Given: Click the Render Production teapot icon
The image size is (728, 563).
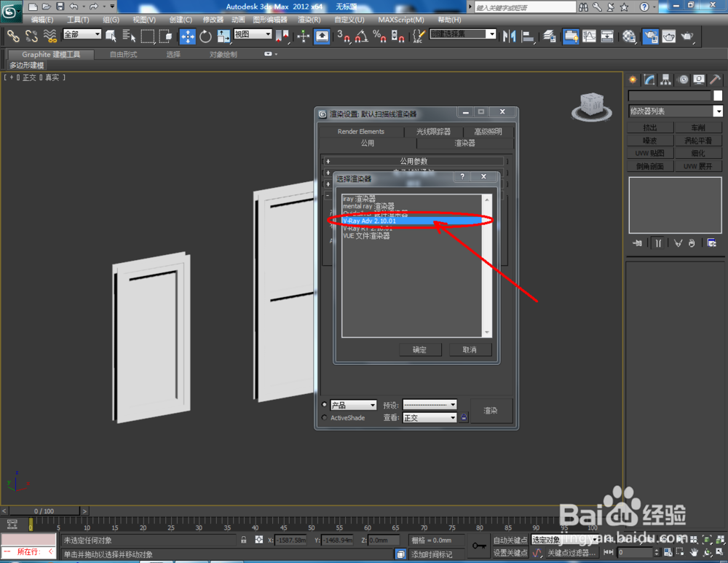Looking at the screenshot, I should pyautogui.click(x=687, y=36).
